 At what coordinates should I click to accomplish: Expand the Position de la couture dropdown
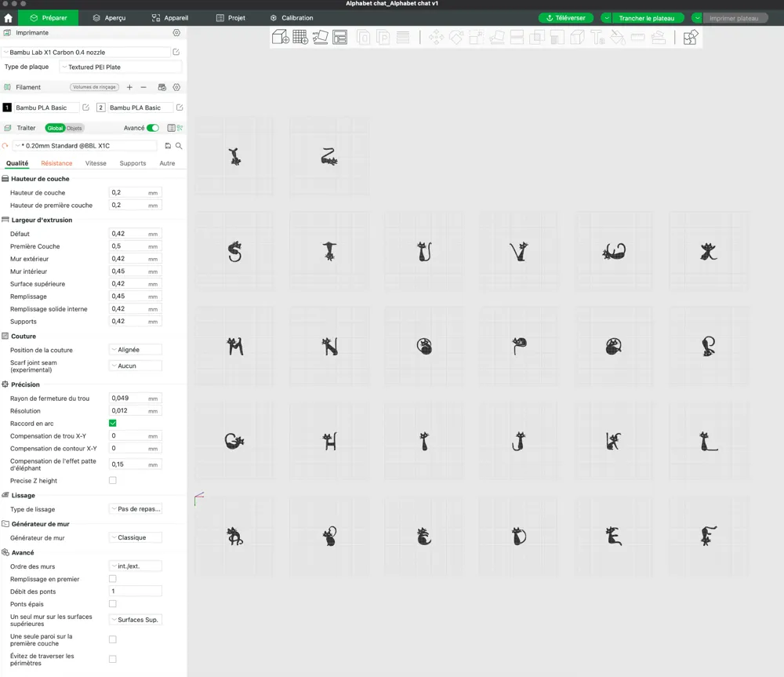tap(135, 350)
